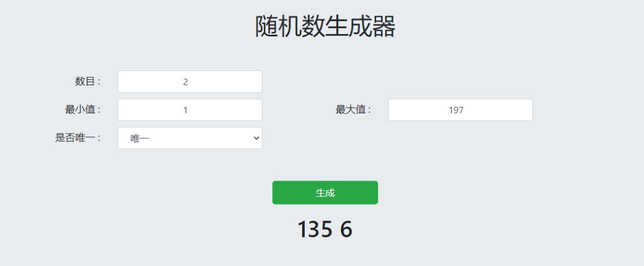
Task: Click the chevron arrow on 唯一 select
Action: 256,138
